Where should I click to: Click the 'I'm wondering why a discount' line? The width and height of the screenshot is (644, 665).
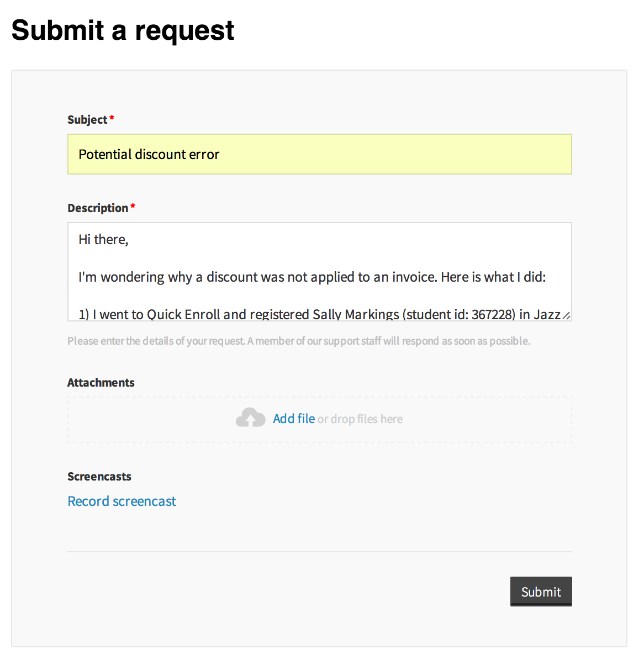click(312, 277)
